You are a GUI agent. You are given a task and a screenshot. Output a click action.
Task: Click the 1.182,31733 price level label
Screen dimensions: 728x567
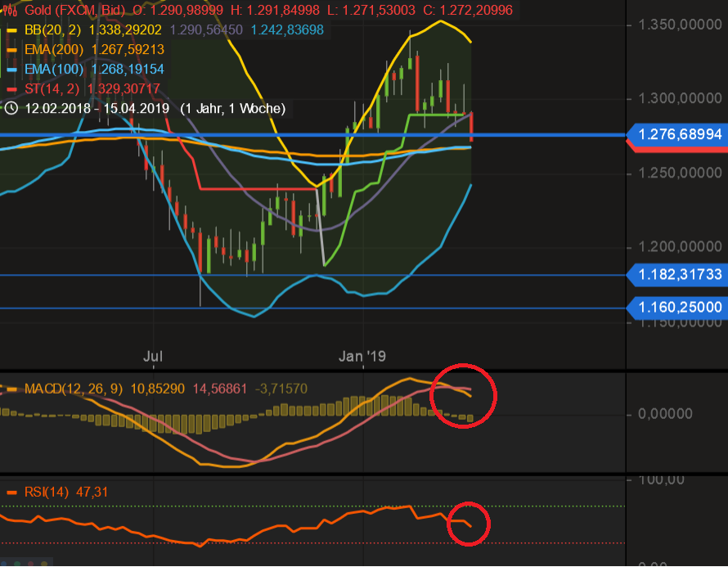coord(676,275)
